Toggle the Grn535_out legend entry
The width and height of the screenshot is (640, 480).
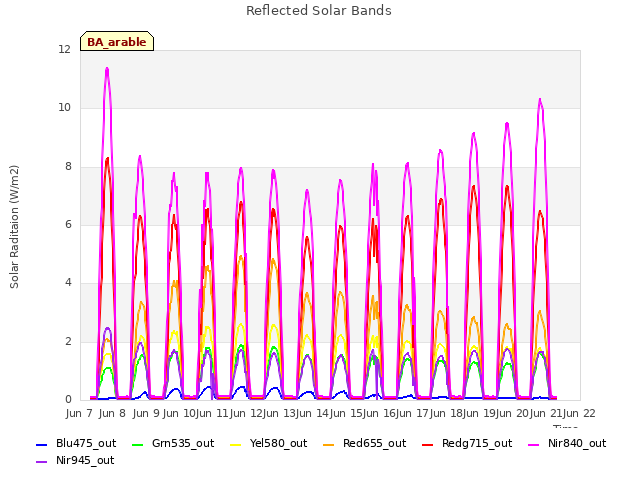click(x=173, y=443)
